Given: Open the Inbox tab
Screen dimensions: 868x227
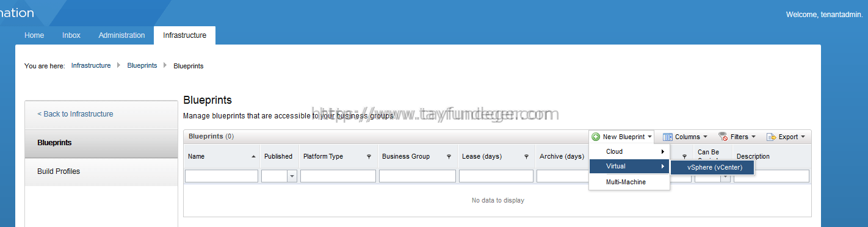Looking at the screenshot, I should 71,35.
